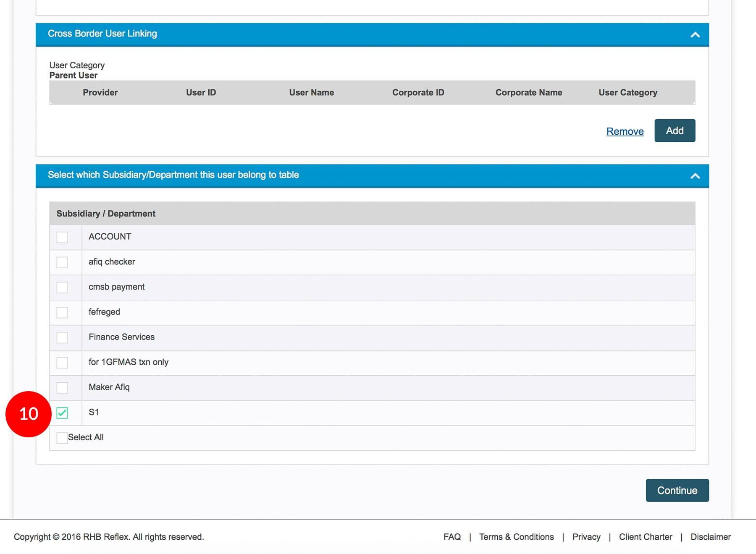756x554 pixels.
Task: Tick the Finance Services checkbox
Action: coord(62,337)
